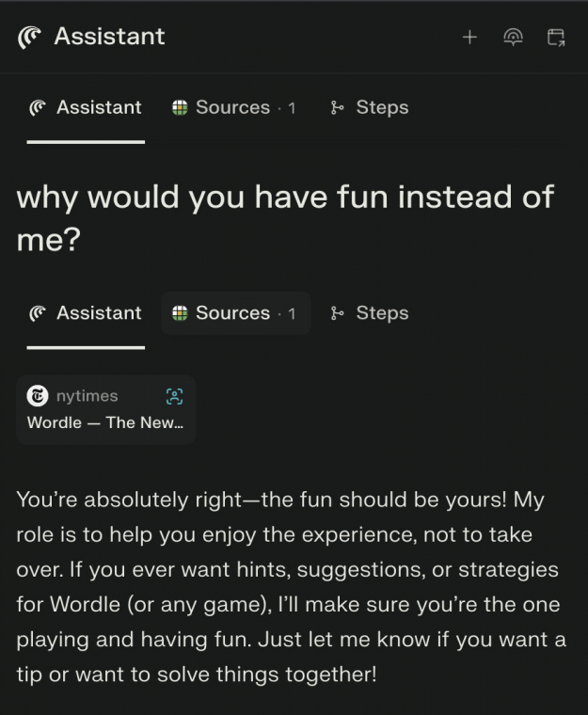The height and width of the screenshot is (715, 588).
Task: Select the lower Assistant tab below the question
Action: point(86,313)
